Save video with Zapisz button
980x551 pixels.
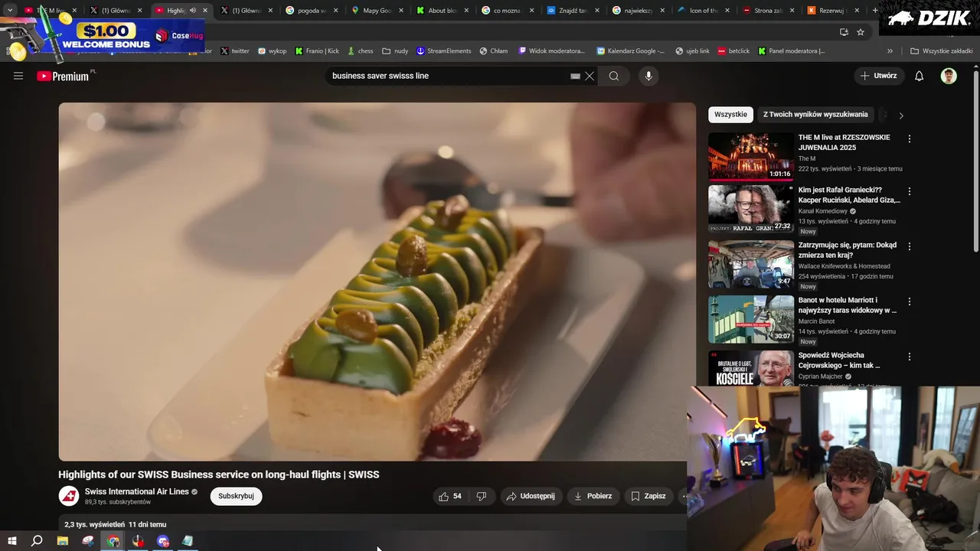648,496
